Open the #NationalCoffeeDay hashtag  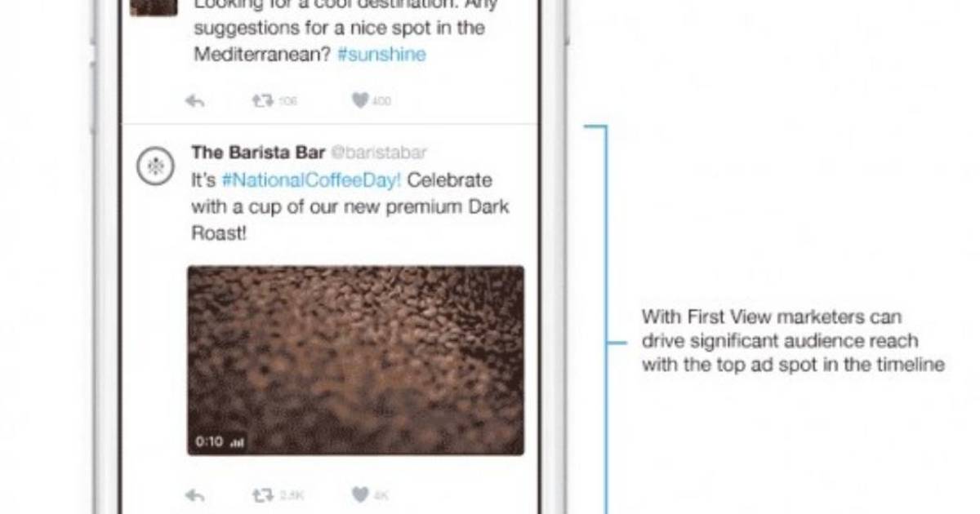(x=313, y=179)
